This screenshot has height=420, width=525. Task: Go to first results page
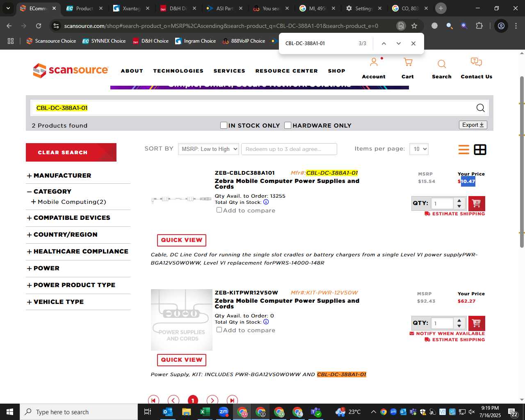click(x=153, y=400)
